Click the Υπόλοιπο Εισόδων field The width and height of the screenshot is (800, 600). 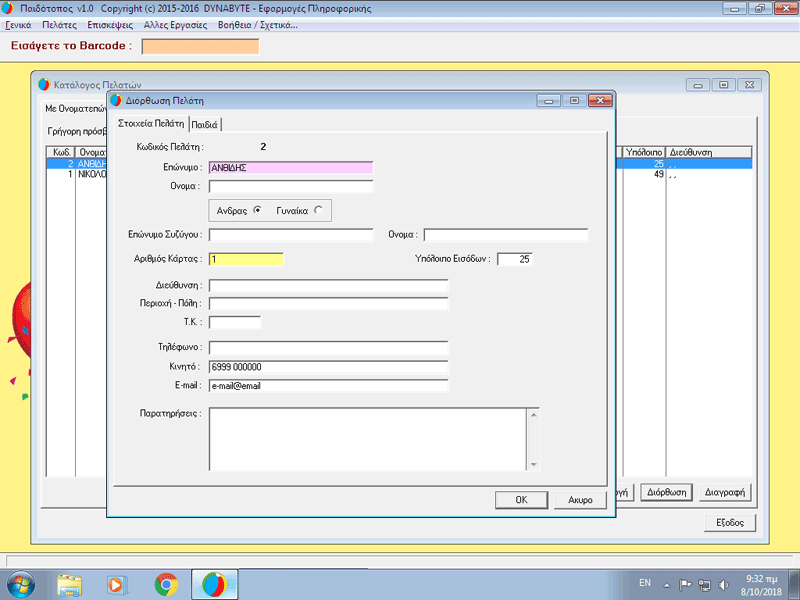tap(515, 259)
